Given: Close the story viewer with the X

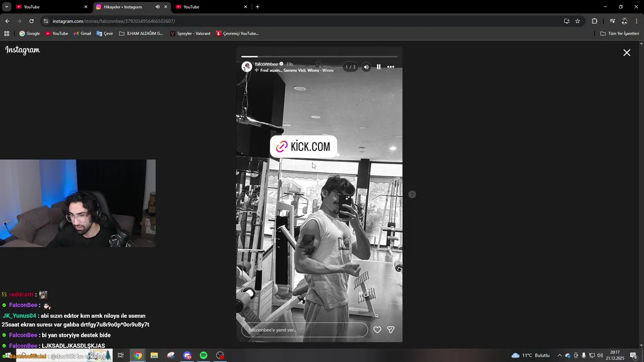Looking at the screenshot, I should (x=627, y=53).
